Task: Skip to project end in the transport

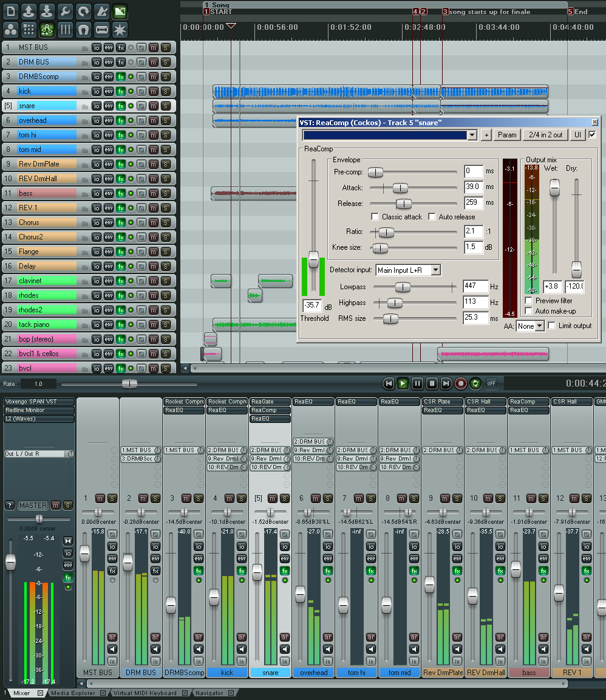Action: pos(446,383)
